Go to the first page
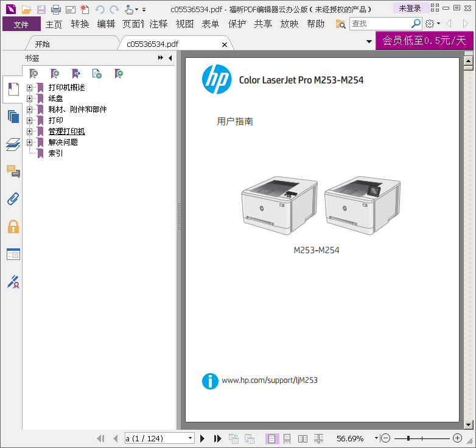 100,438
